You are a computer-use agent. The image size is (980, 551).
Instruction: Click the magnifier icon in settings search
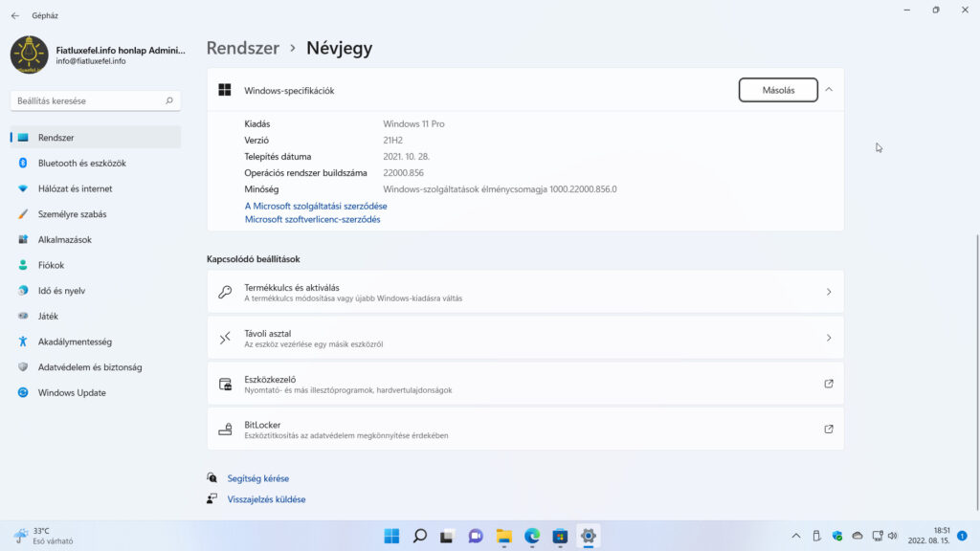pos(168,100)
